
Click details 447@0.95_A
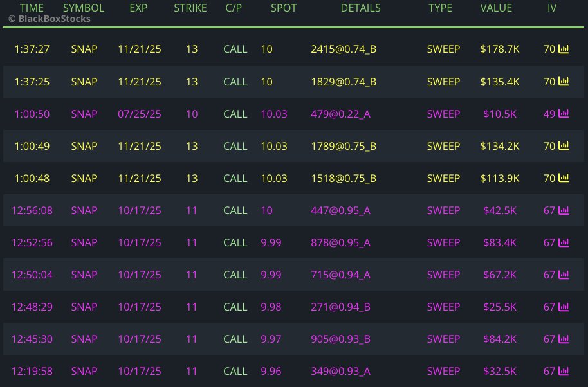click(340, 210)
